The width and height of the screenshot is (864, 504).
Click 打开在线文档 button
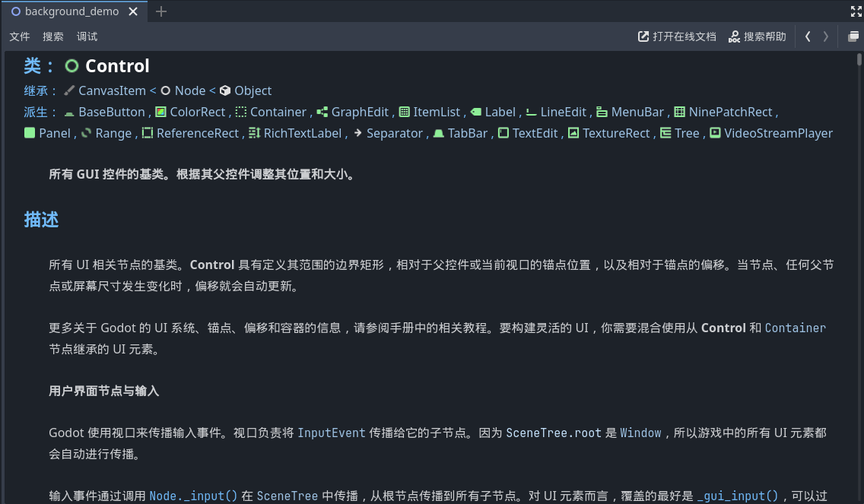677,36
